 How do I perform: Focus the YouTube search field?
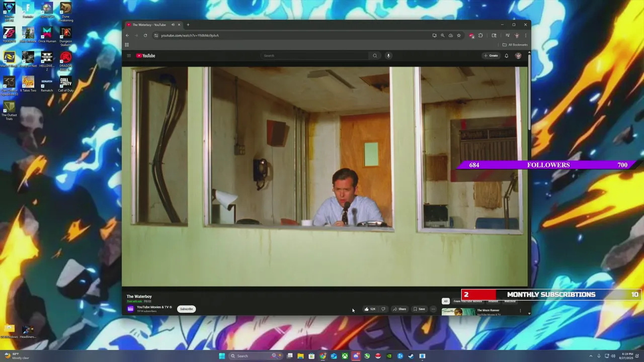point(316,56)
